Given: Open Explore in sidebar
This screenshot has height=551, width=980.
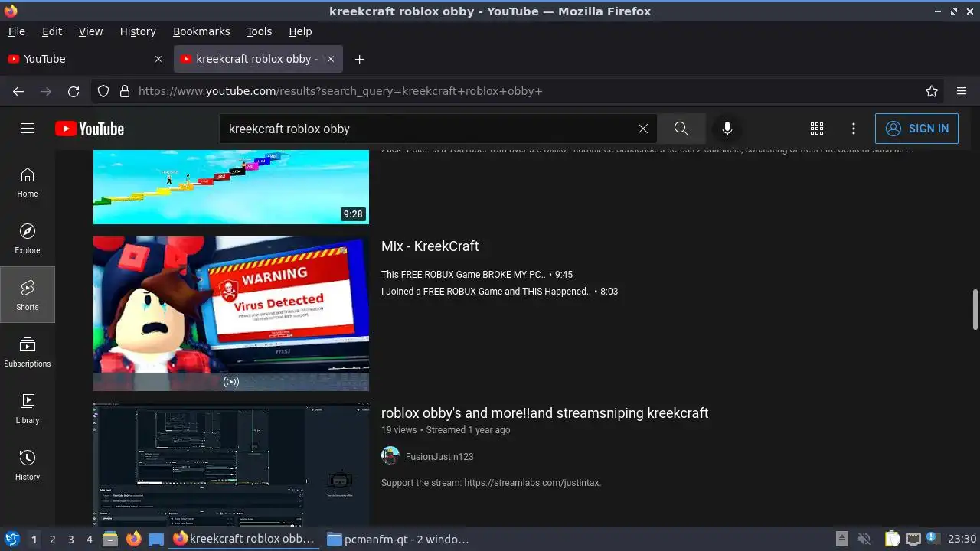Looking at the screenshot, I should pos(28,239).
